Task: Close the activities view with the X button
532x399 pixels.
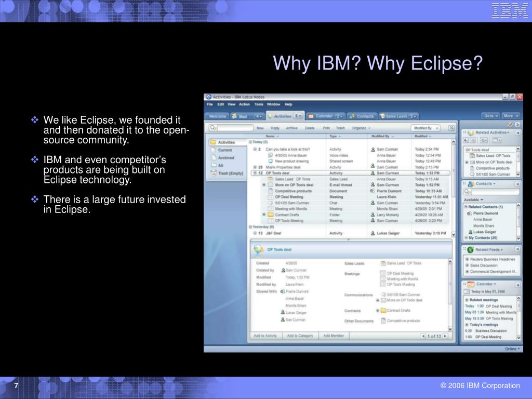Action: pos(451,128)
